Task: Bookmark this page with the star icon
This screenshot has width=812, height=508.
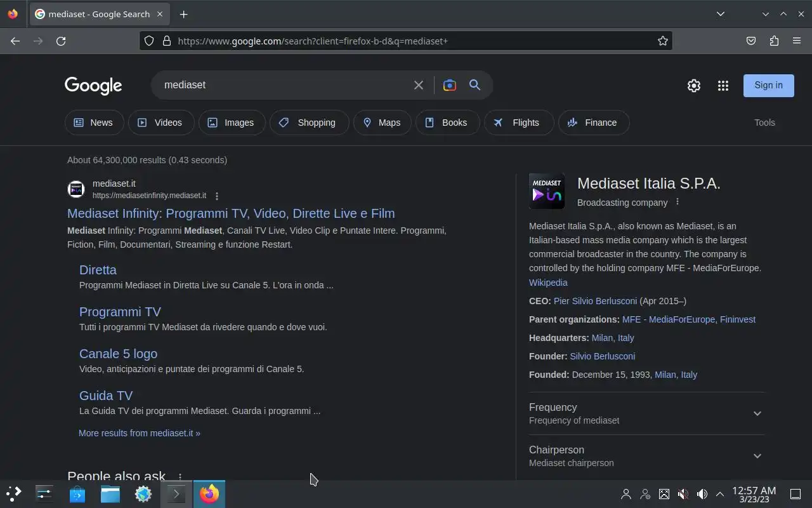Action: [663, 41]
